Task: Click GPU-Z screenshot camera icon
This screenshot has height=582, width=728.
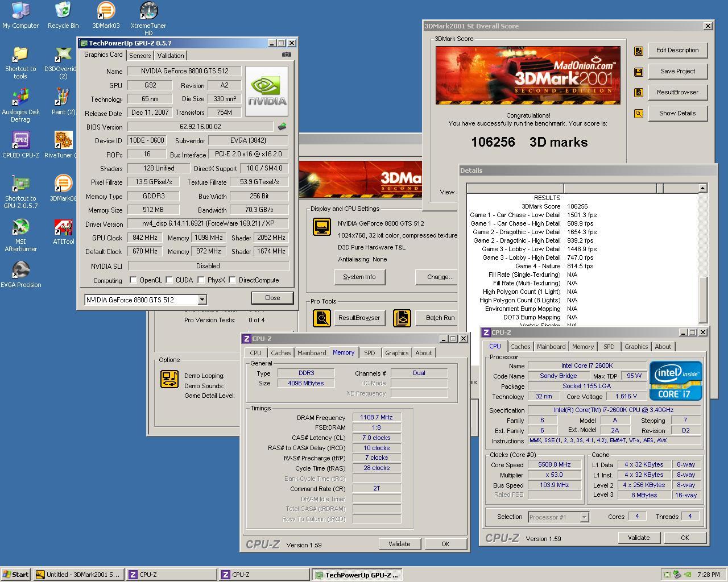Action: (286, 55)
